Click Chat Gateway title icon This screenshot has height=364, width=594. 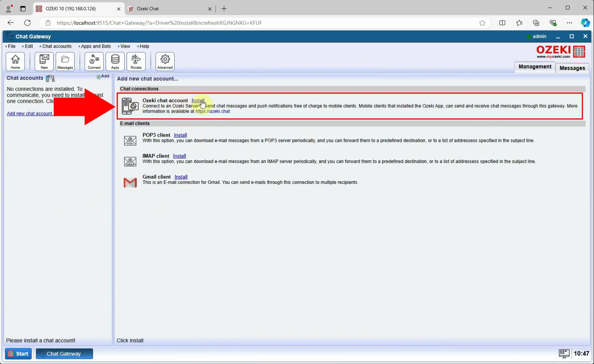click(10, 37)
